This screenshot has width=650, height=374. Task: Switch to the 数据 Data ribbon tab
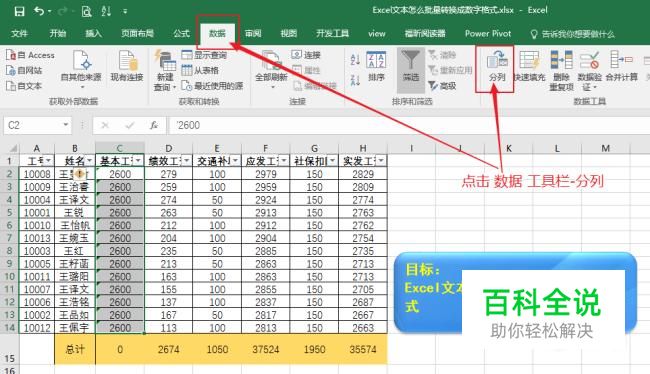tap(217, 34)
